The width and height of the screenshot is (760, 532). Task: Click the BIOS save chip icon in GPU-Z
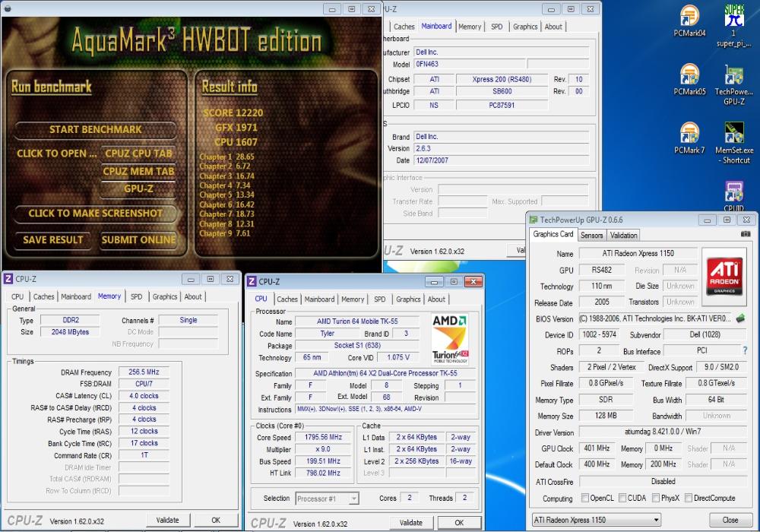coord(740,318)
